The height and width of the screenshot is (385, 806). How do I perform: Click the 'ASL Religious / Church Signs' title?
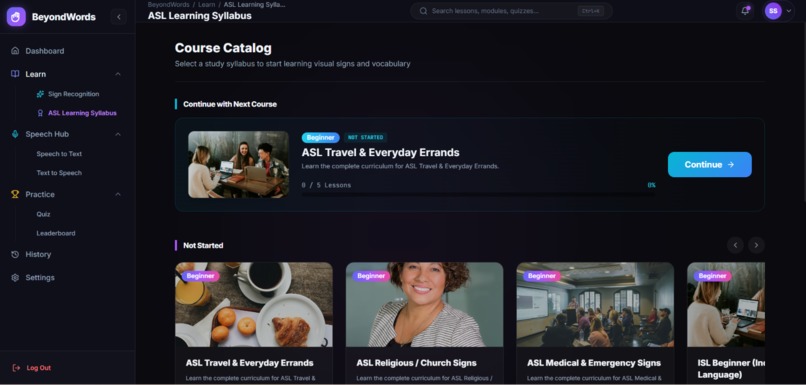click(416, 363)
